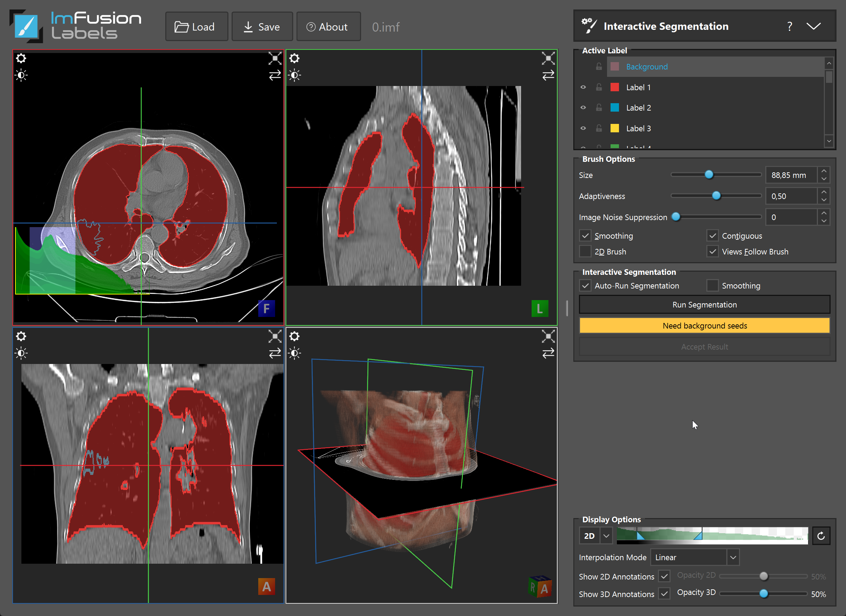Click the L orientation marker

click(x=539, y=308)
